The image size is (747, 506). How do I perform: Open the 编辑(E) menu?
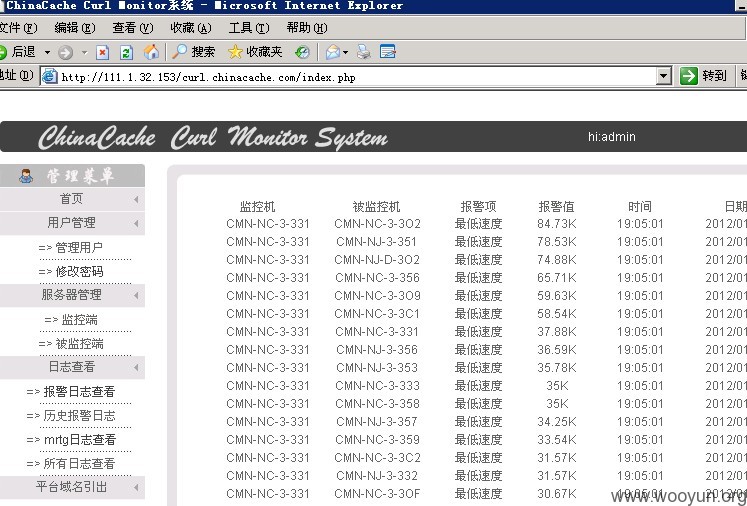(75, 28)
